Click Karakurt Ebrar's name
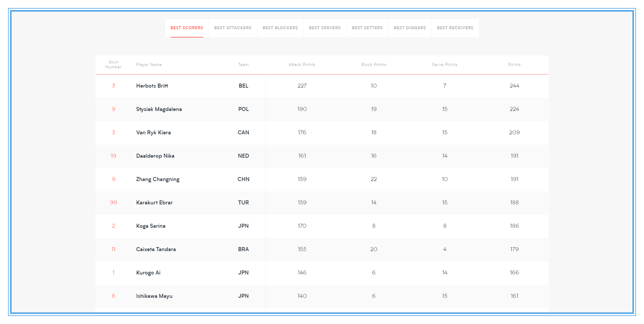Screen dimensions: 644x324 point(154,203)
